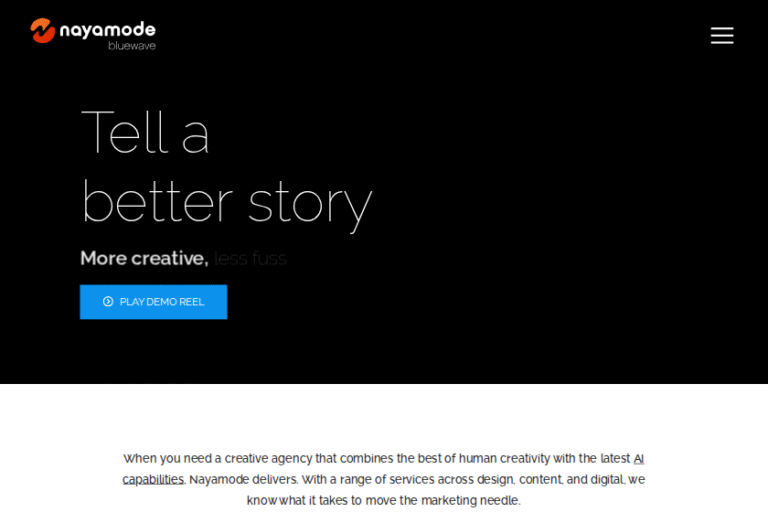Click the "nayamode" wordmark text
Image resolution: width=768 pixels, height=512 pixels.
[107, 29]
